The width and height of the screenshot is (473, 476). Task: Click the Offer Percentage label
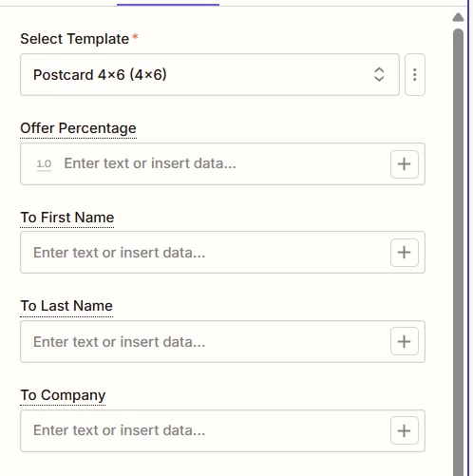point(78,128)
